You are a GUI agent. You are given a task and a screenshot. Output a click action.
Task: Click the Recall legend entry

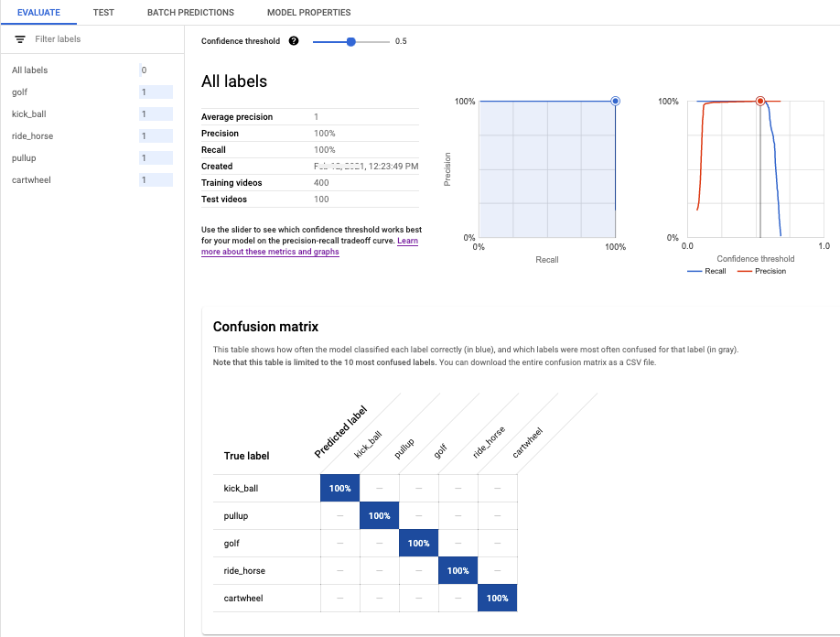[706, 271]
